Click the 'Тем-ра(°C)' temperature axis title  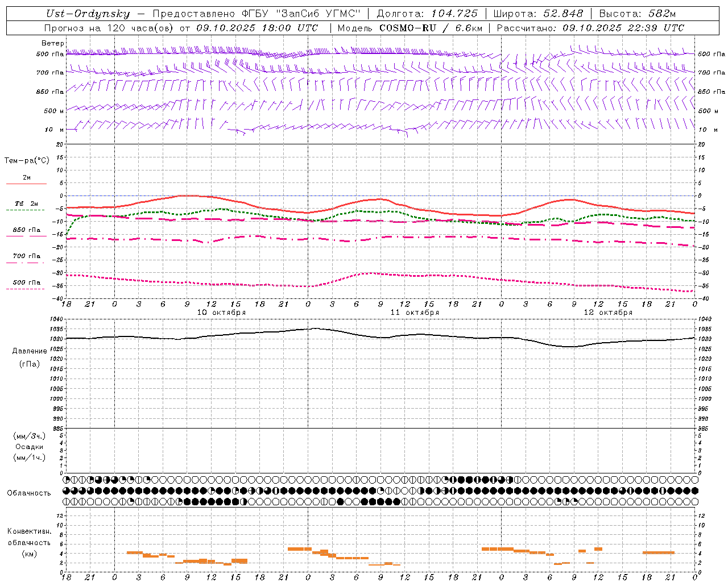pyautogui.click(x=27, y=160)
